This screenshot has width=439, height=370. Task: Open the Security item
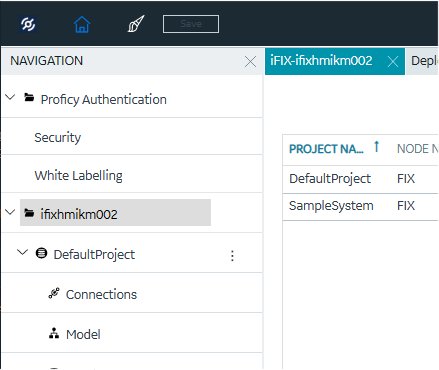pos(58,137)
